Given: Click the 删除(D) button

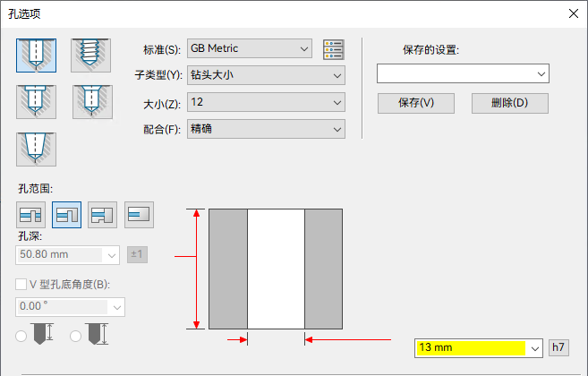Looking at the screenshot, I should pos(509,103).
